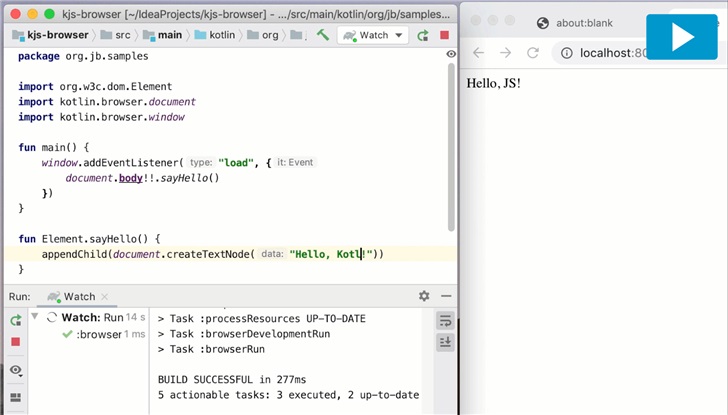
Task: Close the Watch run tab
Action: pyautogui.click(x=105, y=297)
